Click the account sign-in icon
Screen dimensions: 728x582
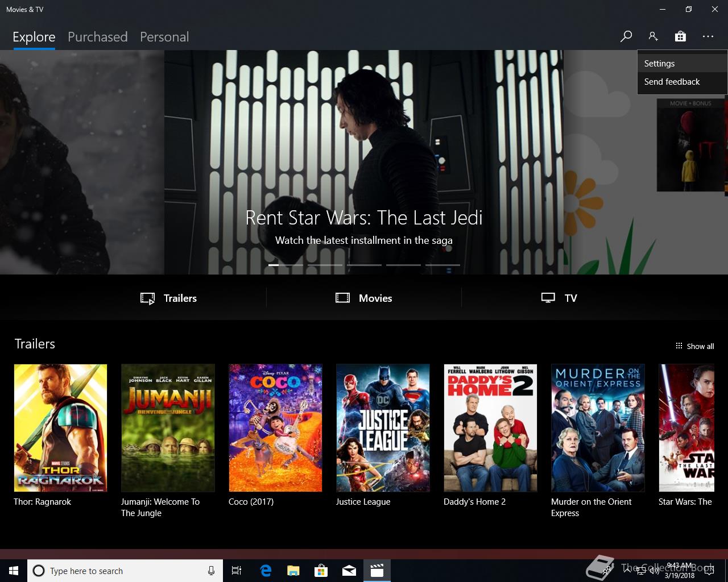(x=653, y=36)
